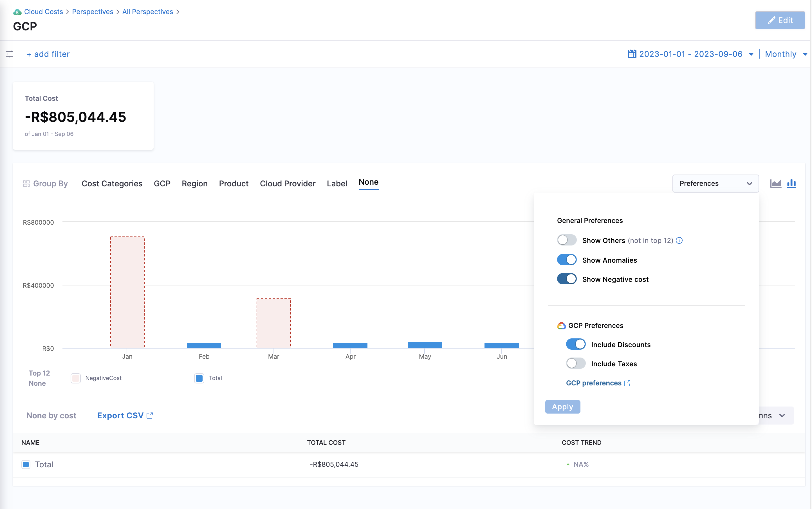Screen dimensions: 812x509
Task: Click the Total Cost summary card value
Action: 75,117
